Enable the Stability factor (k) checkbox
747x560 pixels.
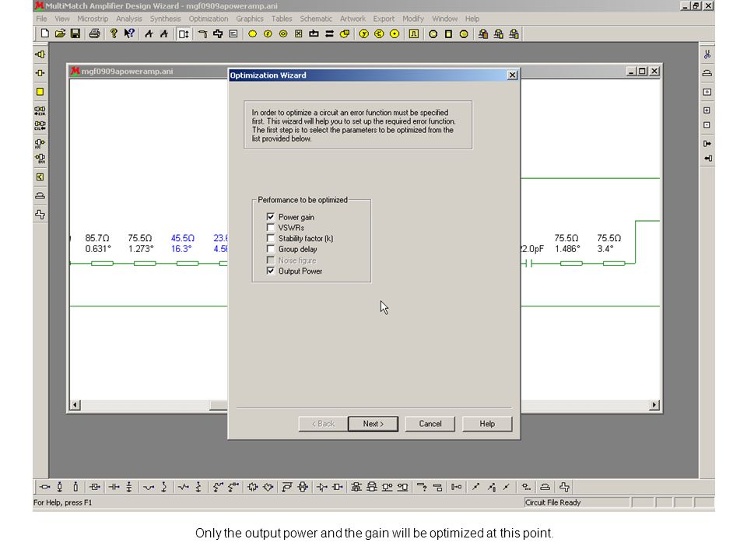pos(271,238)
